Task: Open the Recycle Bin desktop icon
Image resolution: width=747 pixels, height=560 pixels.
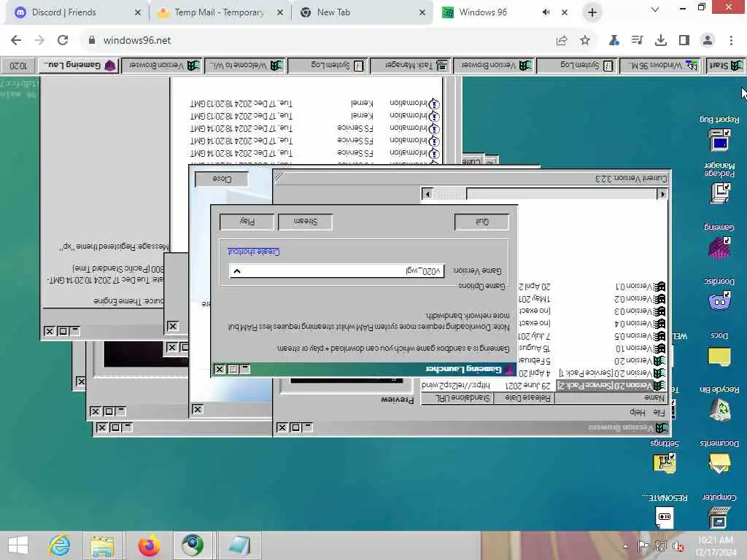Action: click(719, 410)
